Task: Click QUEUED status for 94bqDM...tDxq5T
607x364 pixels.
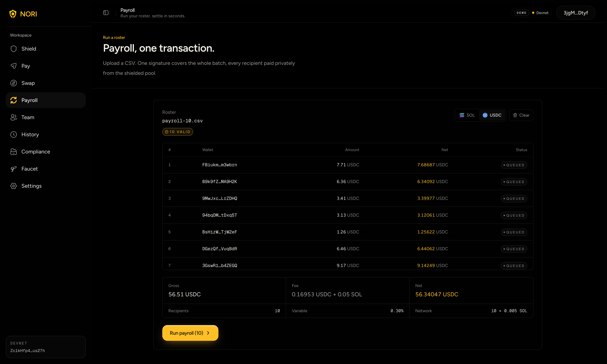Action: coord(514,215)
